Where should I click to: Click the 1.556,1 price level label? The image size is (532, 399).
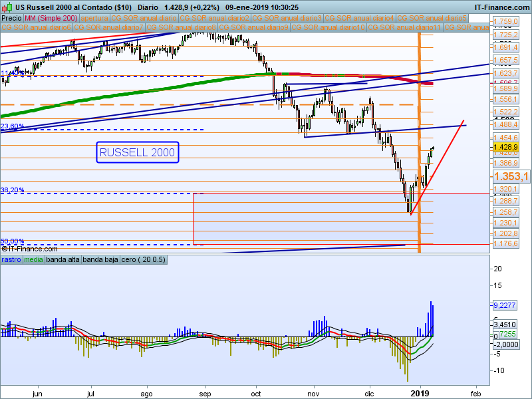point(505,99)
